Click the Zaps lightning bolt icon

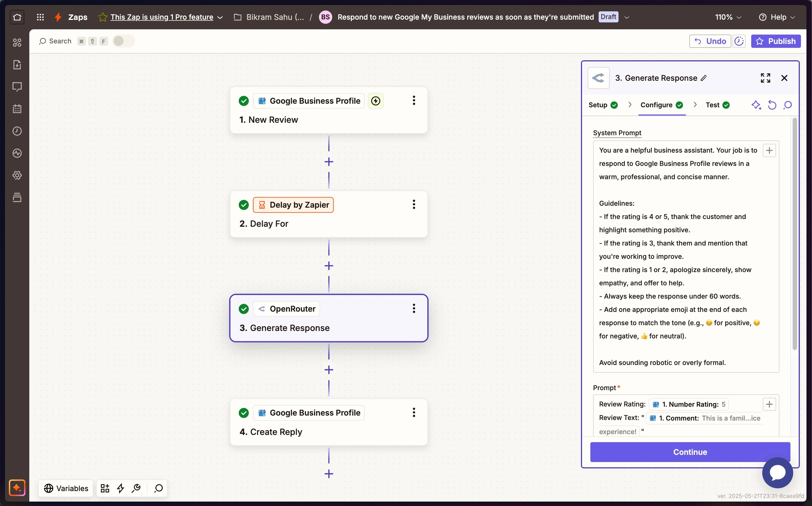point(58,17)
